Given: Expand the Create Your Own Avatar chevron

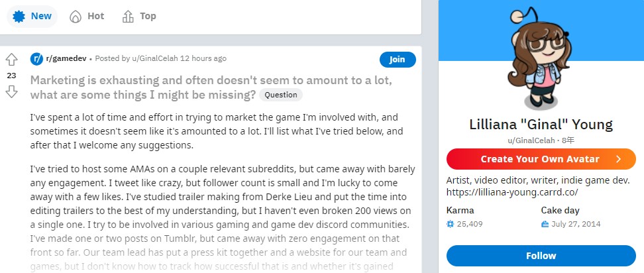Looking at the screenshot, I should (x=619, y=159).
